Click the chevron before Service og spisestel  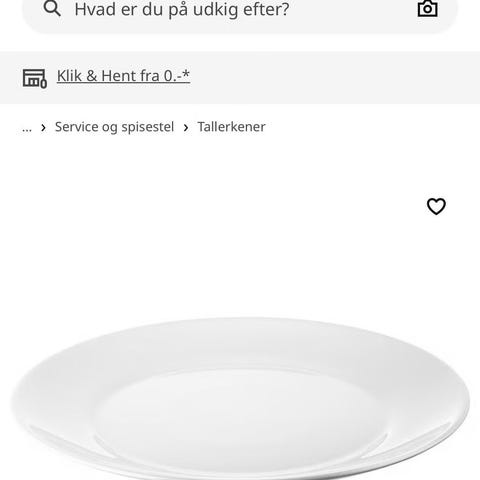click(x=43, y=127)
